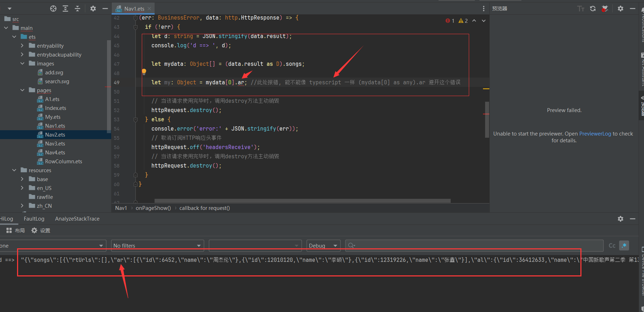Screen dimensions: 644x312
Task: Collapse the resources folder
Action: pos(14,170)
